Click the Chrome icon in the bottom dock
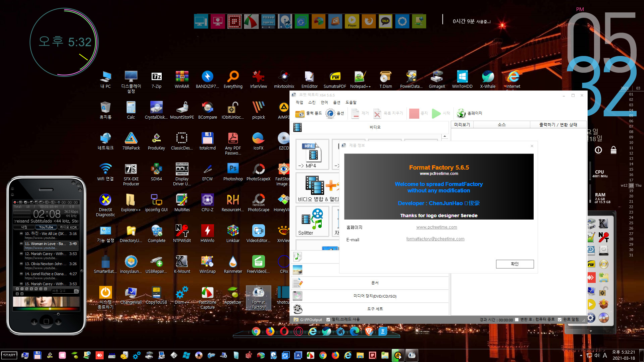Viewport: 644px width, 362px height. tap(256, 331)
